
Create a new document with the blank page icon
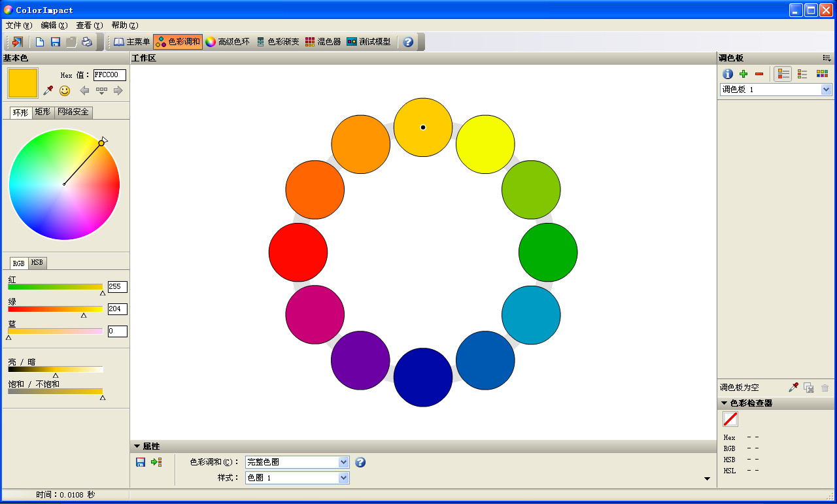pos(40,42)
